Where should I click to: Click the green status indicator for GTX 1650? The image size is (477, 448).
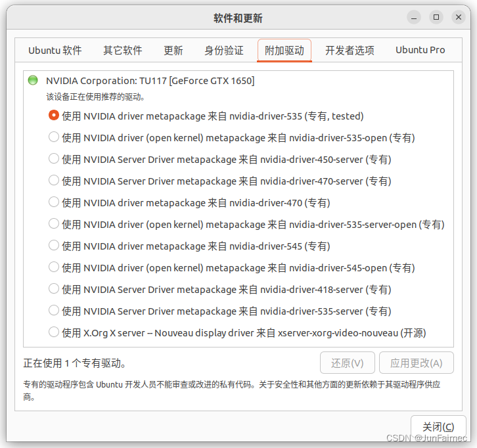tap(33, 80)
